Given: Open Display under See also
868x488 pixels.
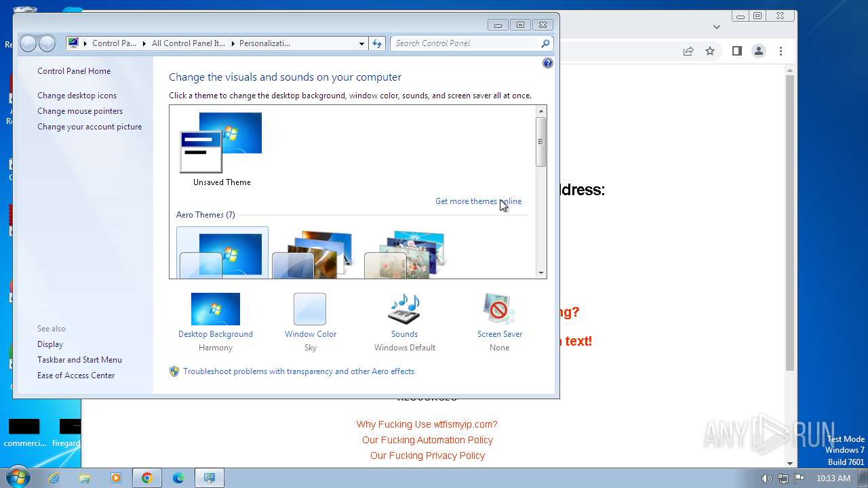Looking at the screenshot, I should (50, 344).
